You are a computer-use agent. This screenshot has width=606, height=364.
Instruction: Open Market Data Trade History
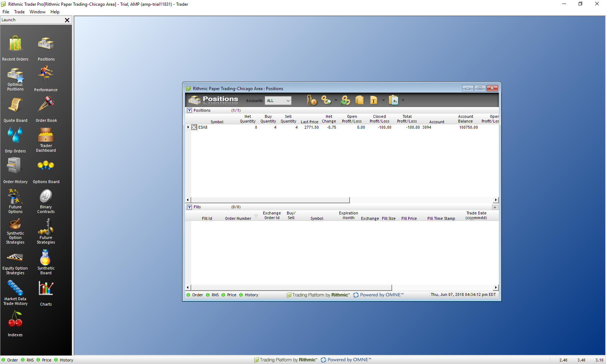click(x=15, y=293)
